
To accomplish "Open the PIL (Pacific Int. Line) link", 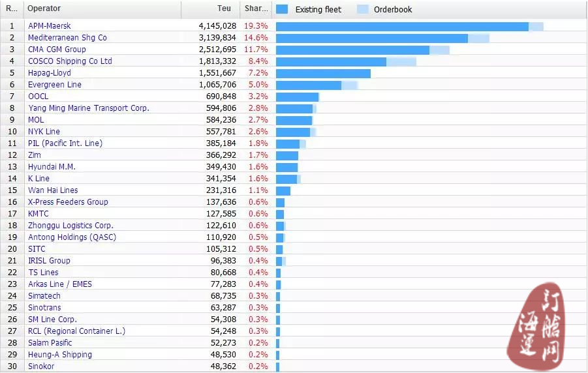I will pos(65,143).
